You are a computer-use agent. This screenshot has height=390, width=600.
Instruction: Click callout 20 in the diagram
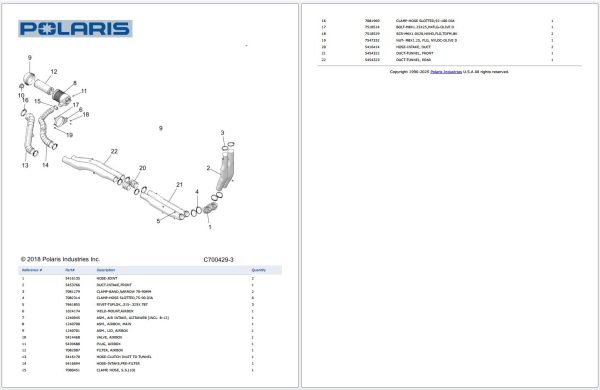(142, 168)
